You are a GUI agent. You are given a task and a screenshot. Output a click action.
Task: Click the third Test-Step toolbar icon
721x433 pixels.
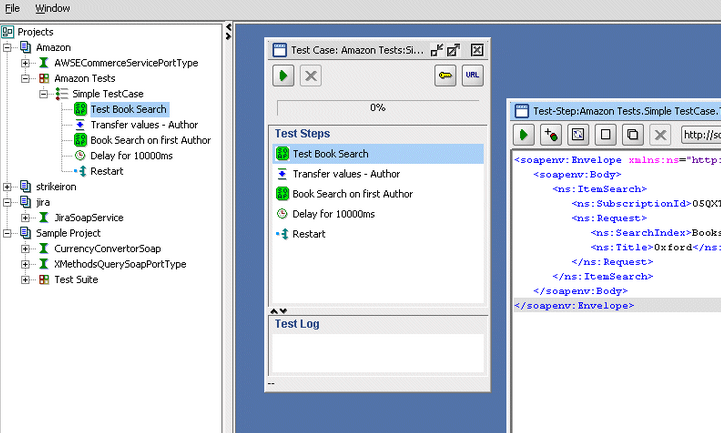pyautogui.click(x=578, y=135)
